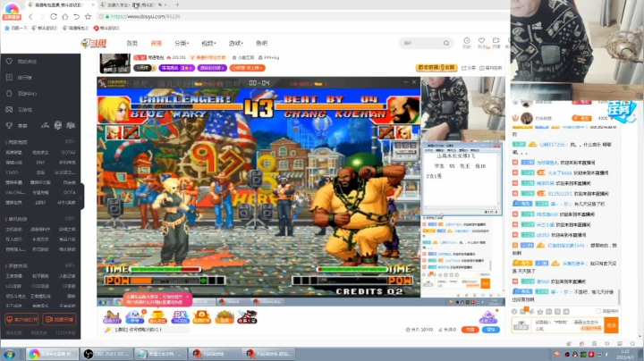Click the Douyu logo in the header

(94, 43)
